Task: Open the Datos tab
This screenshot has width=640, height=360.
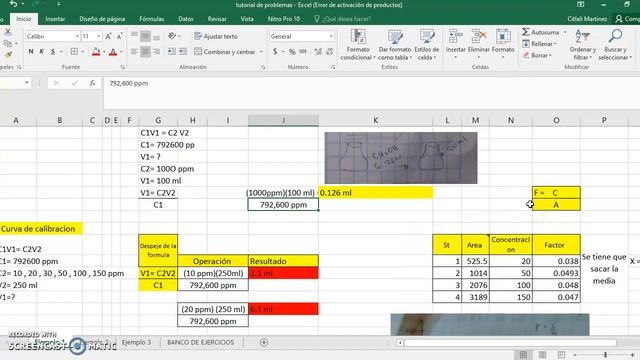Action: (186, 19)
